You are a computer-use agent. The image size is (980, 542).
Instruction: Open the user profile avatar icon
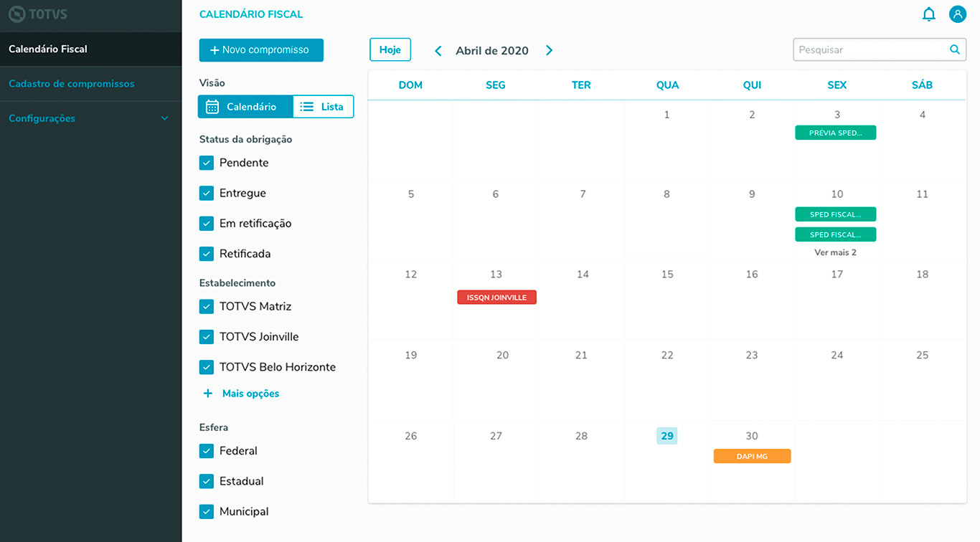point(957,14)
